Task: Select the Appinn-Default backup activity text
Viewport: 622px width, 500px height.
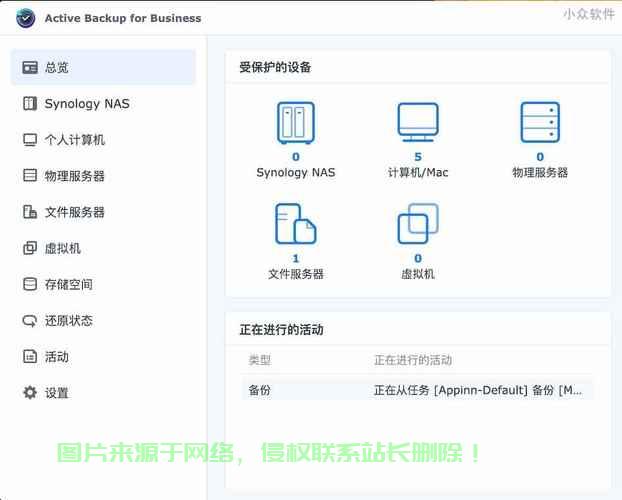Action: (478, 390)
